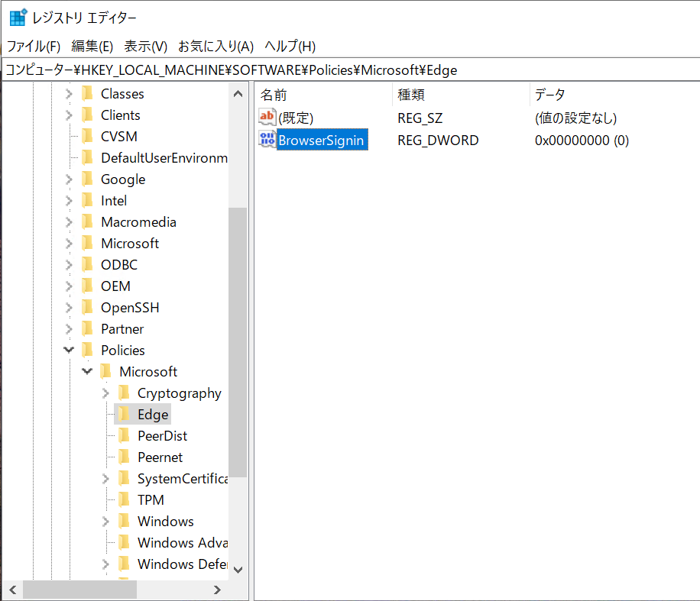Click the tree horizontal scrollbar thumb
This screenshot has width=700, height=601.
(80, 590)
